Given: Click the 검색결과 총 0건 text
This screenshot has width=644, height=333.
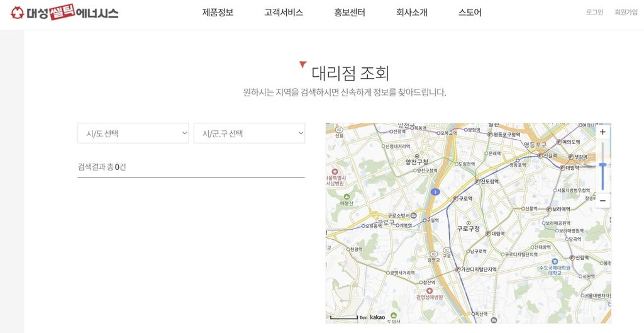Looking at the screenshot, I should click(101, 166).
